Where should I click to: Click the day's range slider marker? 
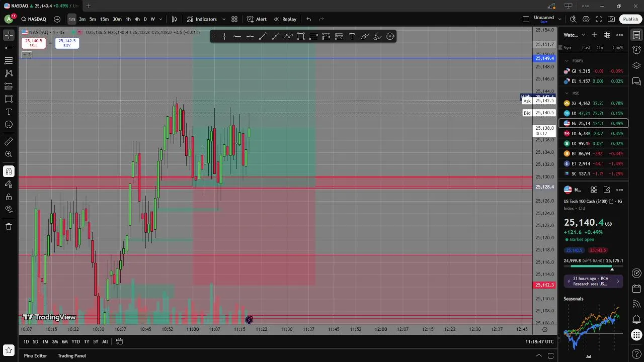[612, 268]
